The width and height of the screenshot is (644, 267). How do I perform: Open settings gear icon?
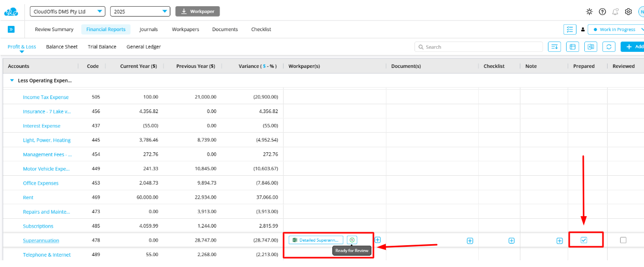pyautogui.click(x=628, y=11)
